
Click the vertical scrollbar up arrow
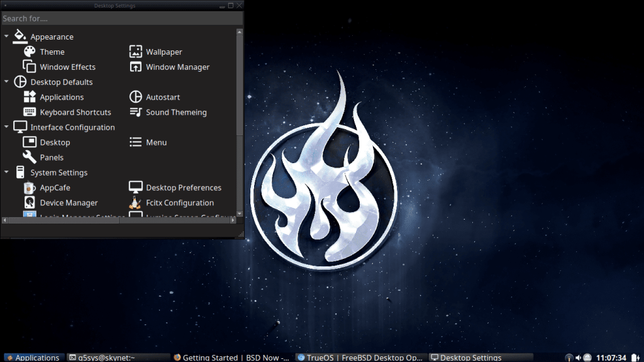click(x=240, y=31)
